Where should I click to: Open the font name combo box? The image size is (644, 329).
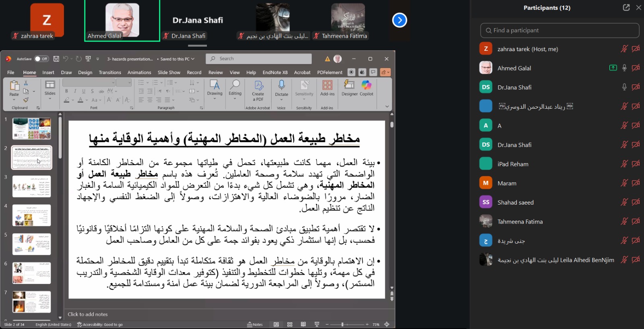pos(89,83)
